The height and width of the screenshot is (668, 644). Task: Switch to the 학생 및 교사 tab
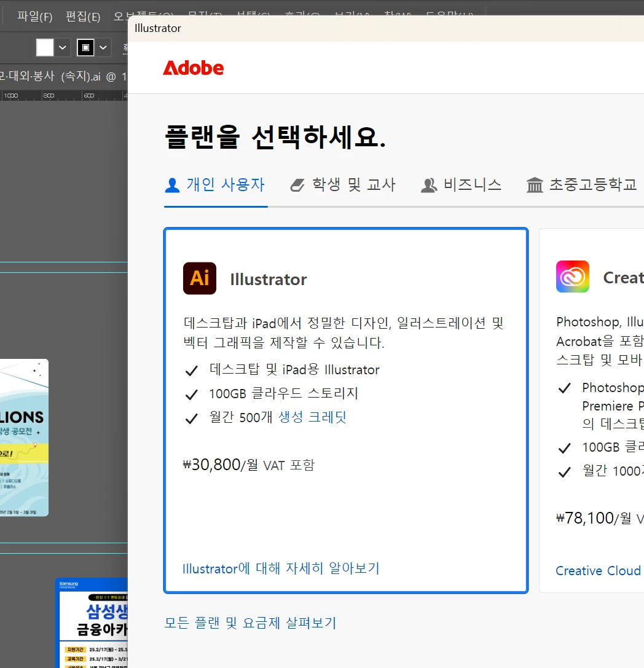[x=344, y=185]
